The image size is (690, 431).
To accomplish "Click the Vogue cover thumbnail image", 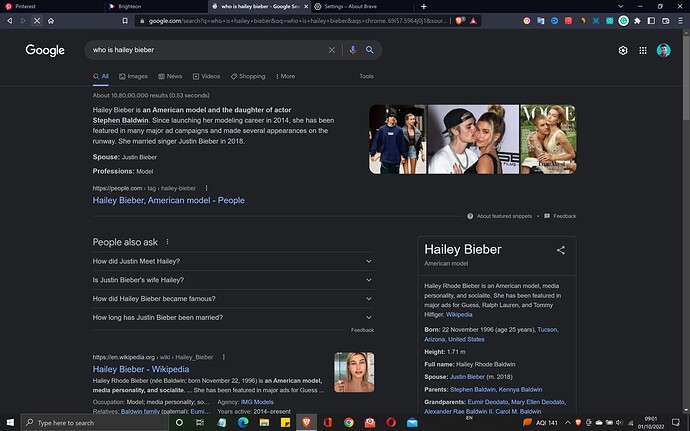I will [547, 139].
